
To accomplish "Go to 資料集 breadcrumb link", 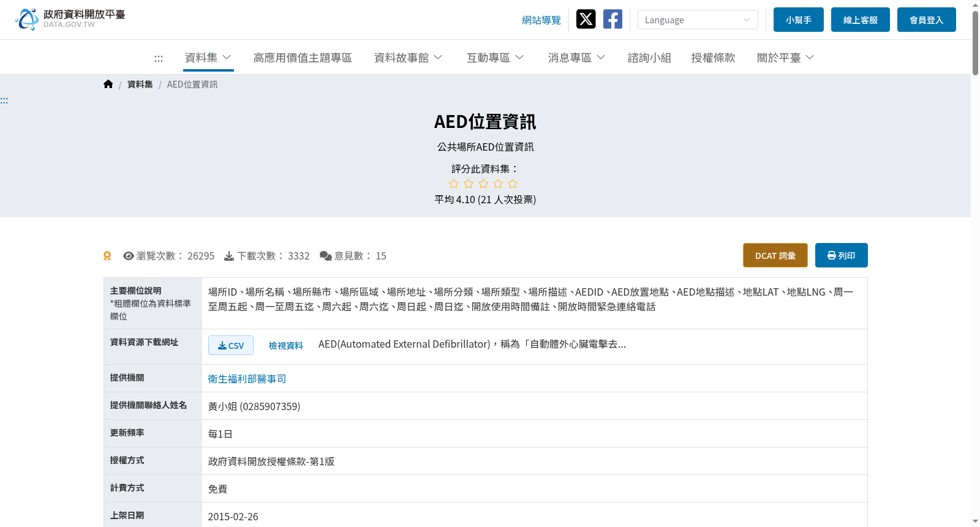I will pos(140,84).
